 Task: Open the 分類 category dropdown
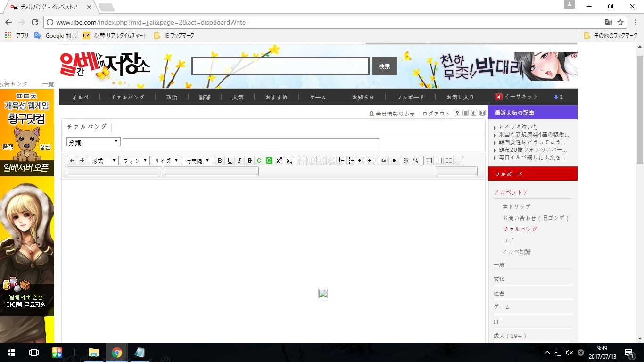click(x=93, y=142)
